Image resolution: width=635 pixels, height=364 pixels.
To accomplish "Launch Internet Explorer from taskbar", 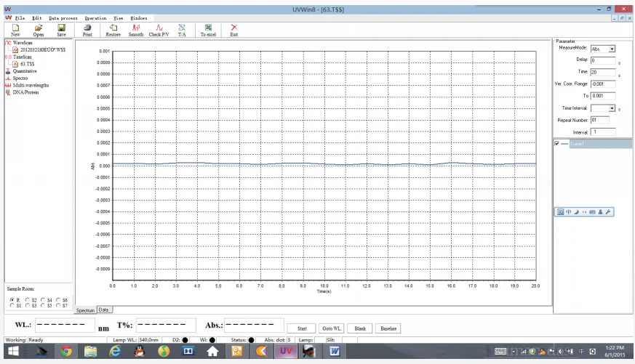I will 115,351.
